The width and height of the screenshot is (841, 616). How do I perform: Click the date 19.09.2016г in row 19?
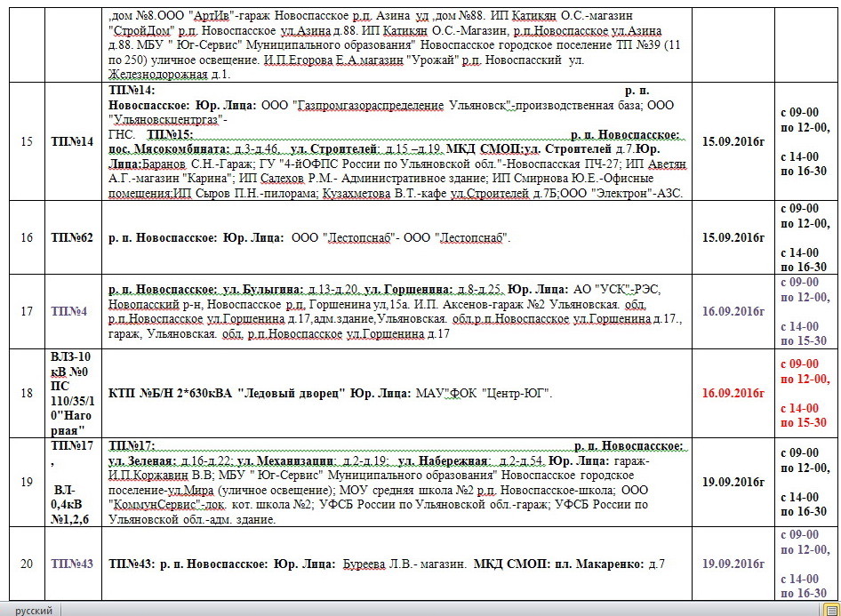[x=733, y=482]
